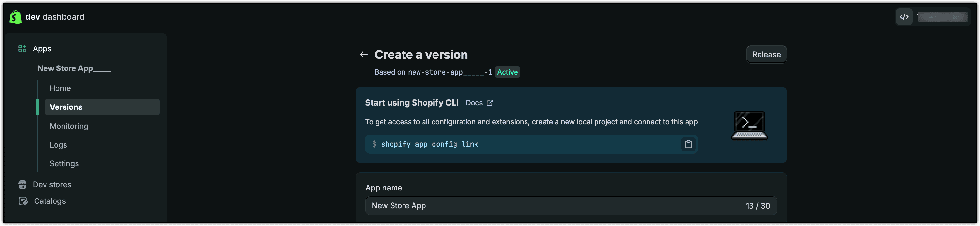Open the Monitoring page
The image size is (980, 226).
click(69, 126)
